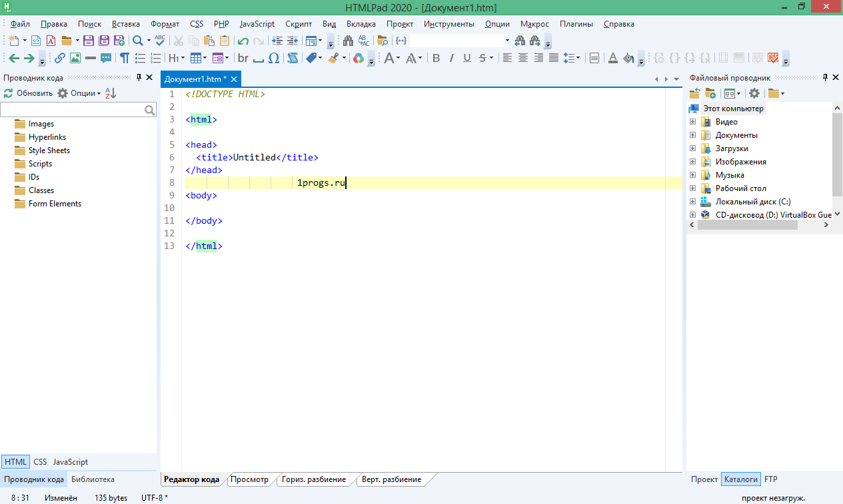Insert an image with the picture icon
Viewport: 843px width, 504px height.
pyautogui.click(x=75, y=58)
